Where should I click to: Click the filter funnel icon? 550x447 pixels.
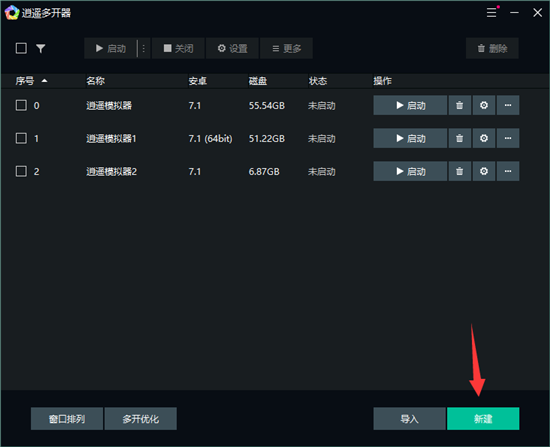point(41,48)
